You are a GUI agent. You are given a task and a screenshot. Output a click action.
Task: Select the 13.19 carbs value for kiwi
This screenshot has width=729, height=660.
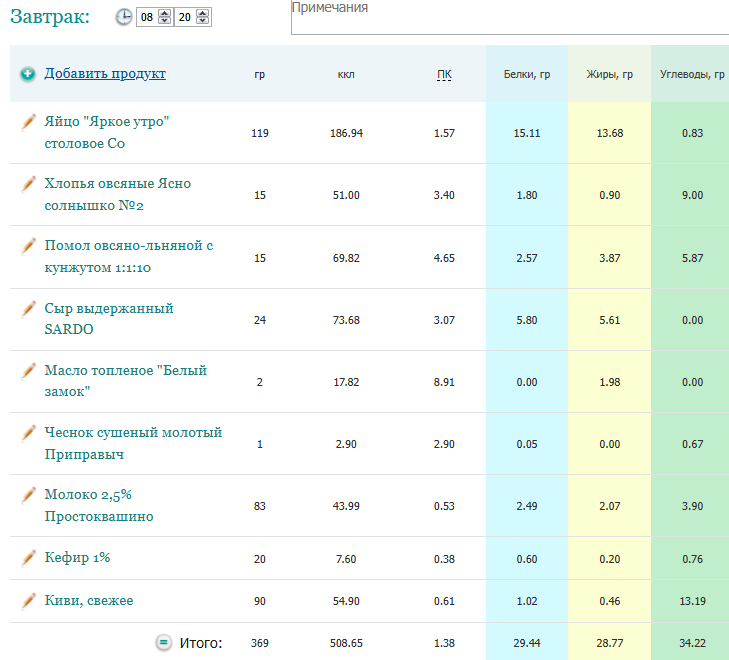click(692, 601)
